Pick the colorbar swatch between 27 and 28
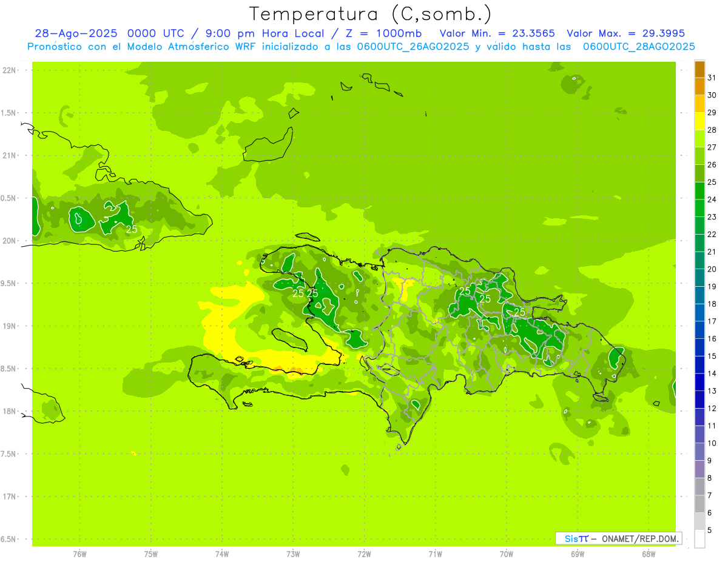Viewport: 728px width, 562px height. pos(699,139)
